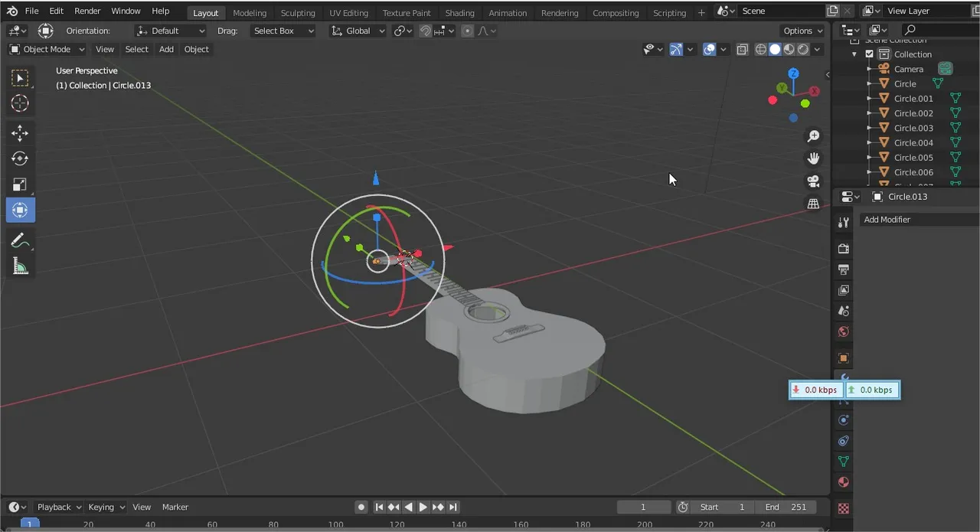The width and height of the screenshot is (980, 532).
Task: Switch to the Modeling workspace tab
Action: point(250,12)
